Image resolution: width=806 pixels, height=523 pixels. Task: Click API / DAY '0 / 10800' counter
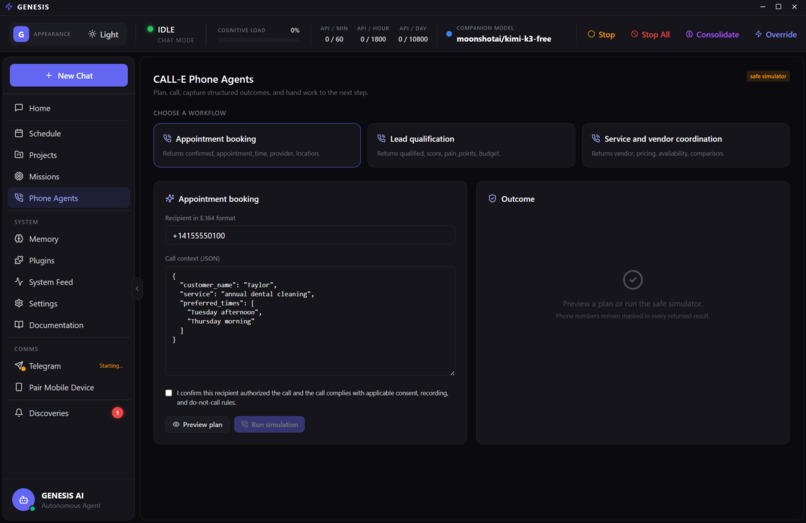(413, 39)
